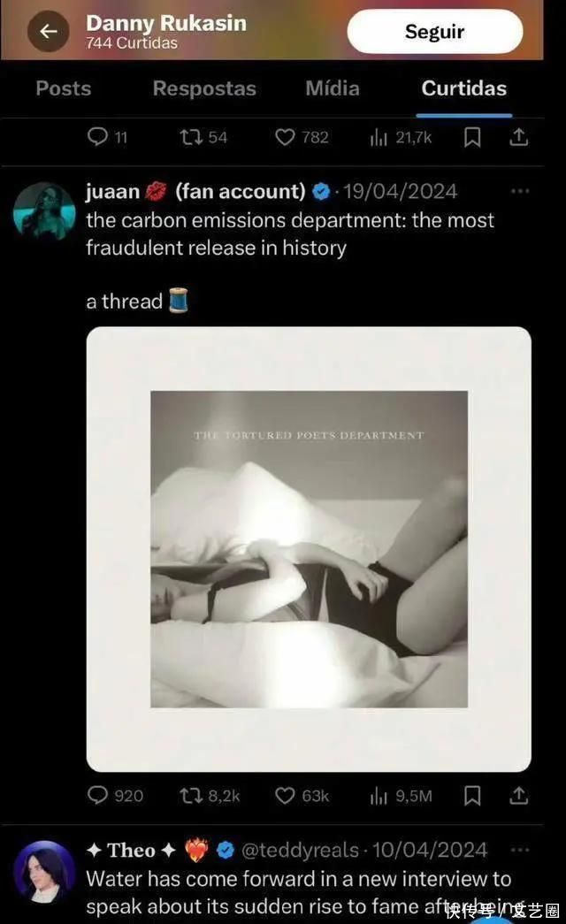Select the Mídia tab
The height and width of the screenshot is (924, 566).
click(x=332, y=88)
